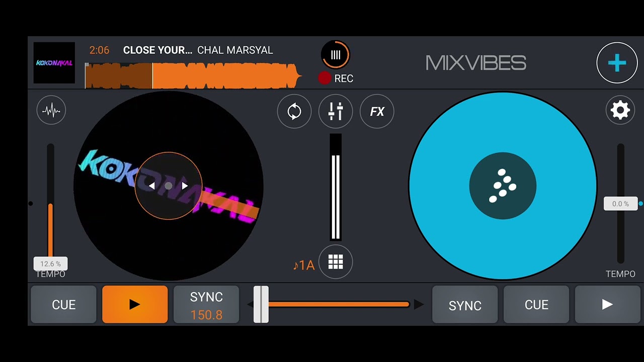644x362 pixels.
Task: Tap the left KOKONAKAL turntable platter
Action: 168,186
